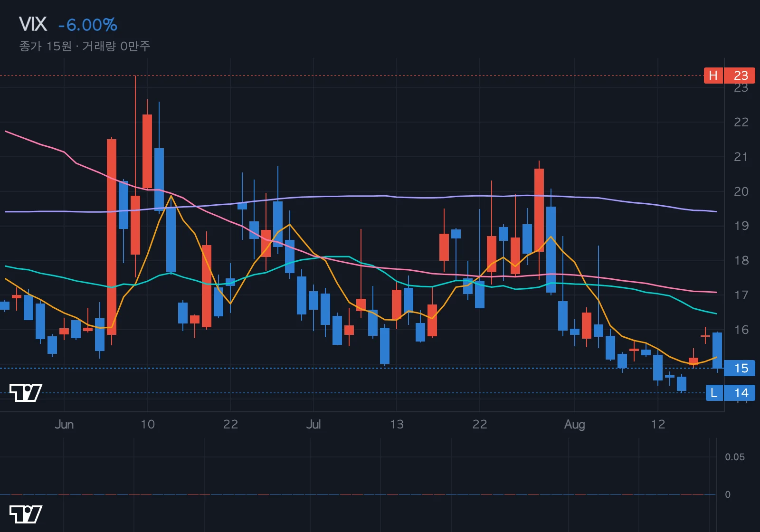This screenshot has height=532, width=760.
Task: Click the red 23 high price tag
Action: click(x=740, y=76)
